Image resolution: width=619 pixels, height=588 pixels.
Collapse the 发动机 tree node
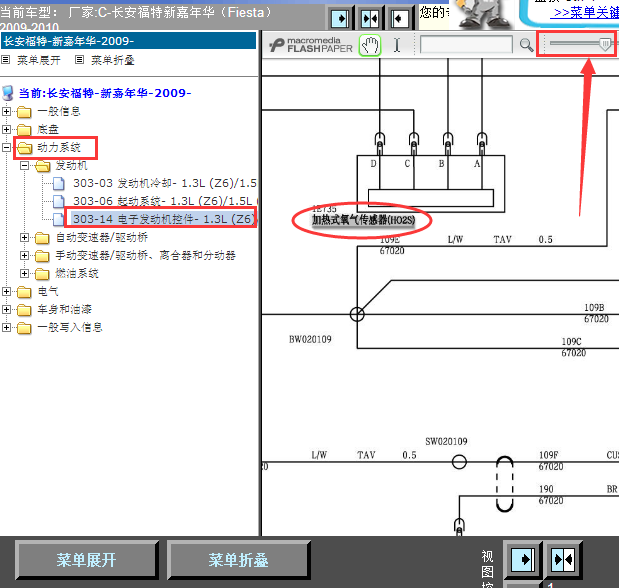(x=24, y=165)
